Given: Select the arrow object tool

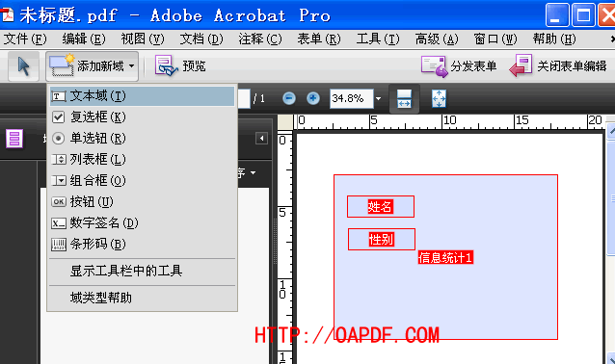Looking at the screenshot, I should [23, 66].
